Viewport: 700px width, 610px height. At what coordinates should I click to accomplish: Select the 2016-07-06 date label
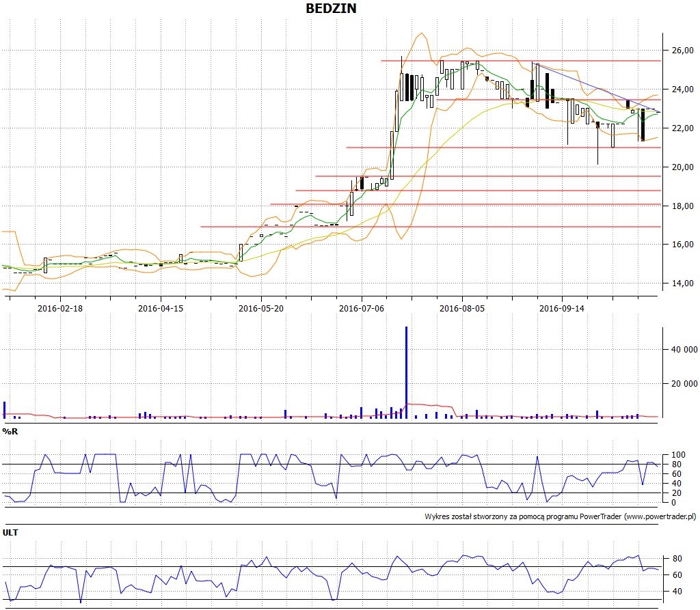[x=362, y=308]
